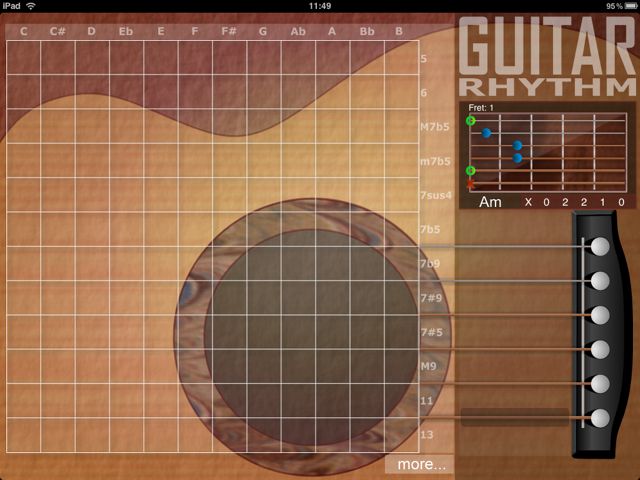Image resolution: width=640 pixels, height=480 pixels.
Task: Tap the Eb 7#5 chord cell
Action: pyautogui.click(x=127, y=332)
